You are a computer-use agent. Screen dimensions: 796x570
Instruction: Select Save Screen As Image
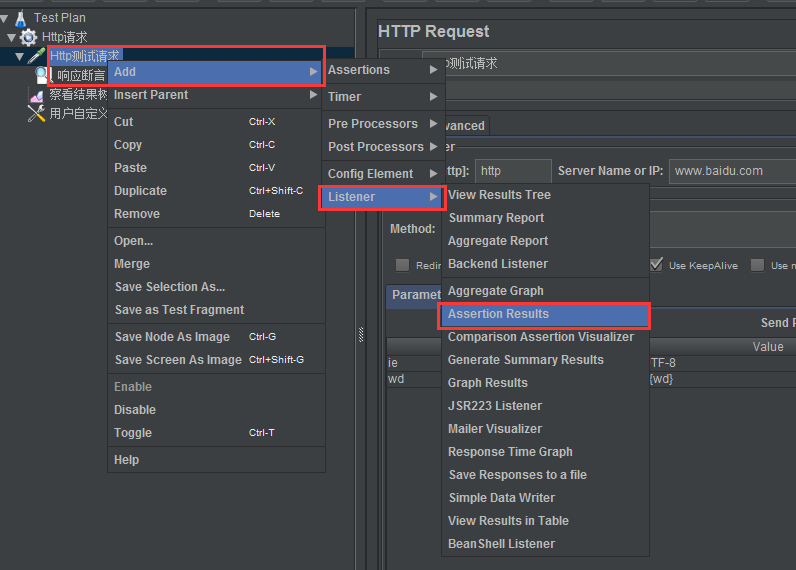tap(216, 360)
